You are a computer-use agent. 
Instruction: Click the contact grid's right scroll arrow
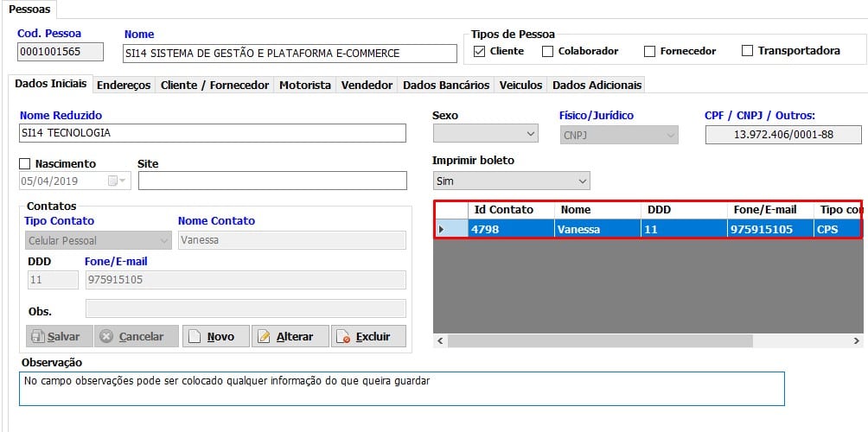coord(857,341)
